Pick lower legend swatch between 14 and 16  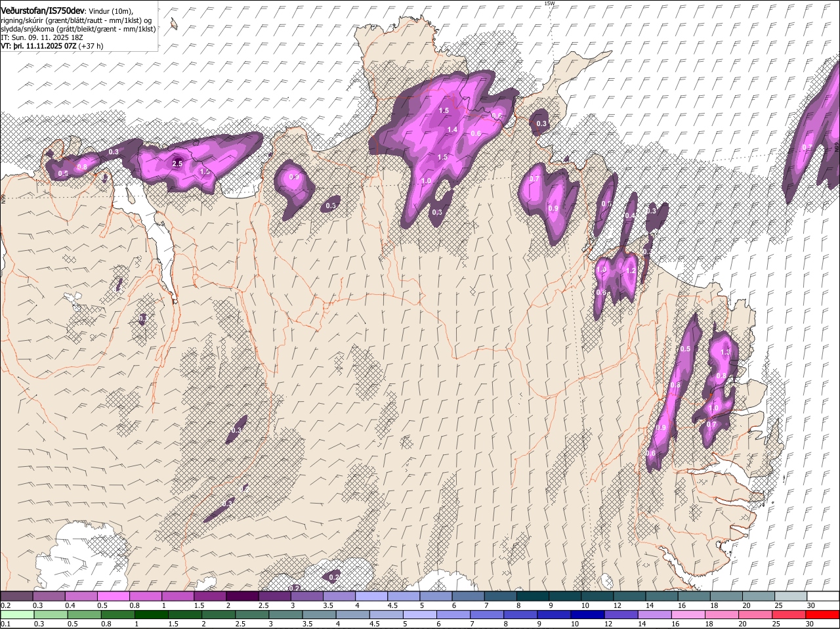coord(656,615)
